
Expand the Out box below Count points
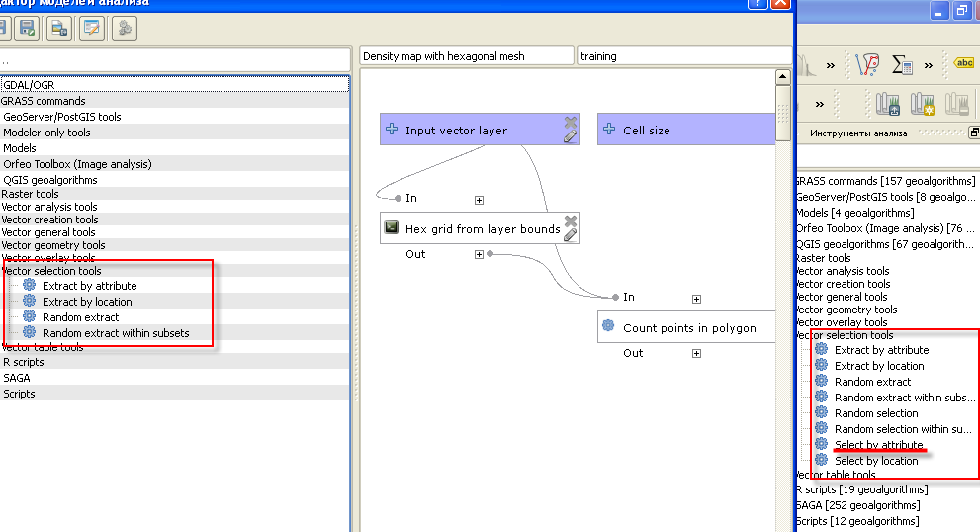pos(696,353)
